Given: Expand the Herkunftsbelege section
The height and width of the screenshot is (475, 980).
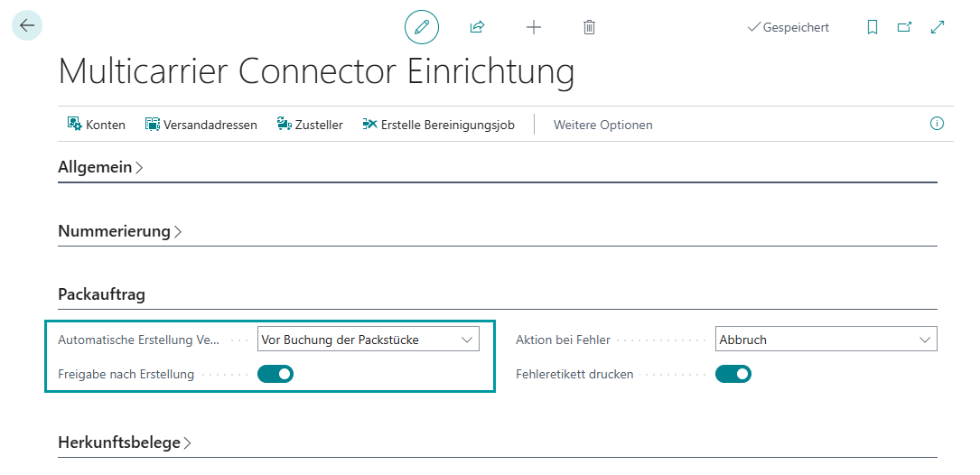Looking at the screenshot, I should click(x=125, y=442).
